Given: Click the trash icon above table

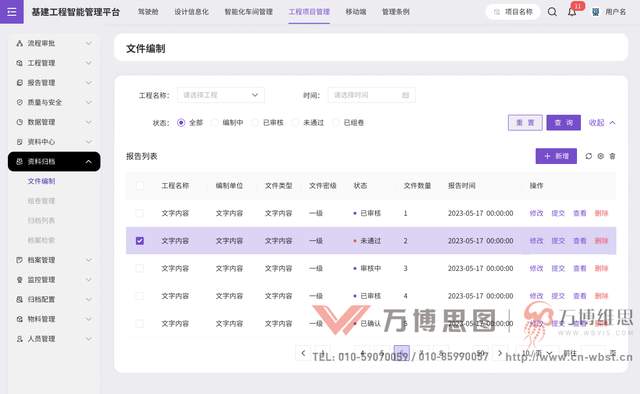Looking at the screenshot, I should pyautogui.click(x=612, y=156).
